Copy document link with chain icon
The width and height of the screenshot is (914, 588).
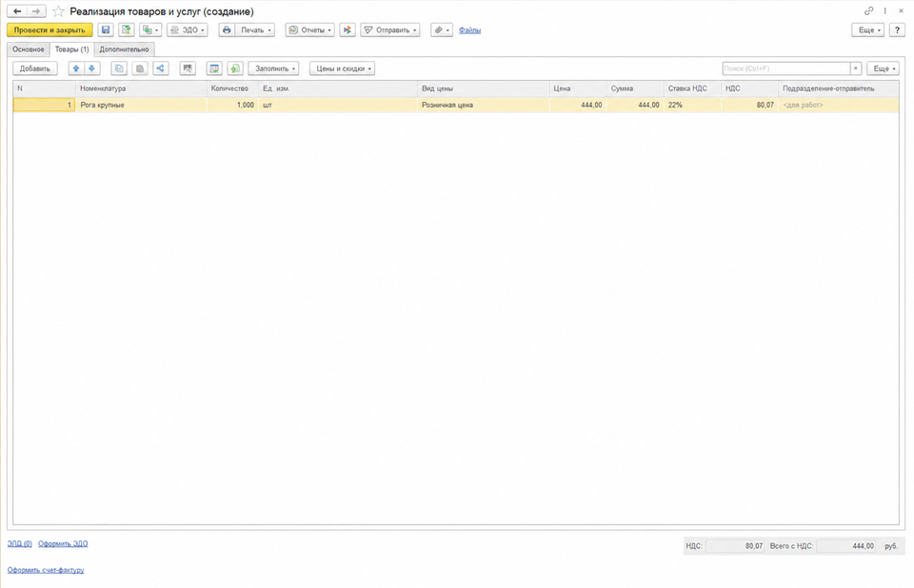(868, 11)
